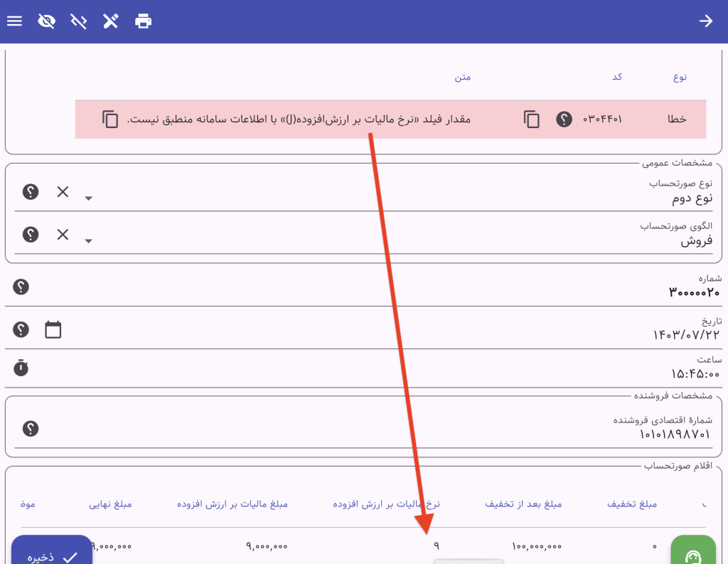Expand the الگوی صورتحساب dropdown
728x564 pixels.
(x=88, y=241)
